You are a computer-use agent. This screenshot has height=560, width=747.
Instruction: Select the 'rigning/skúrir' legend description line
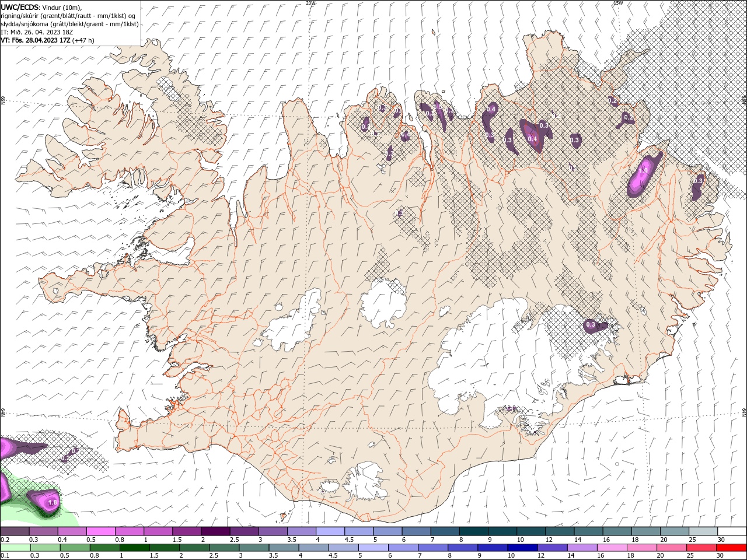point(68,15)
